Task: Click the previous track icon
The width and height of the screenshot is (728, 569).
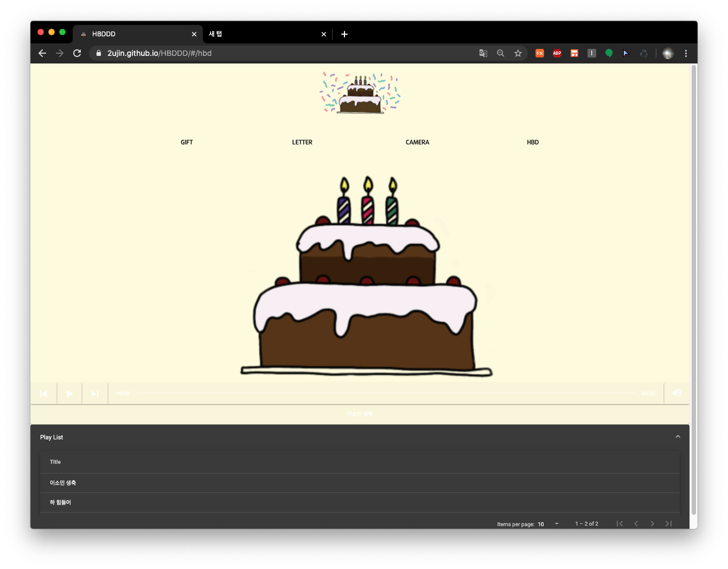Action: point(44,393)
